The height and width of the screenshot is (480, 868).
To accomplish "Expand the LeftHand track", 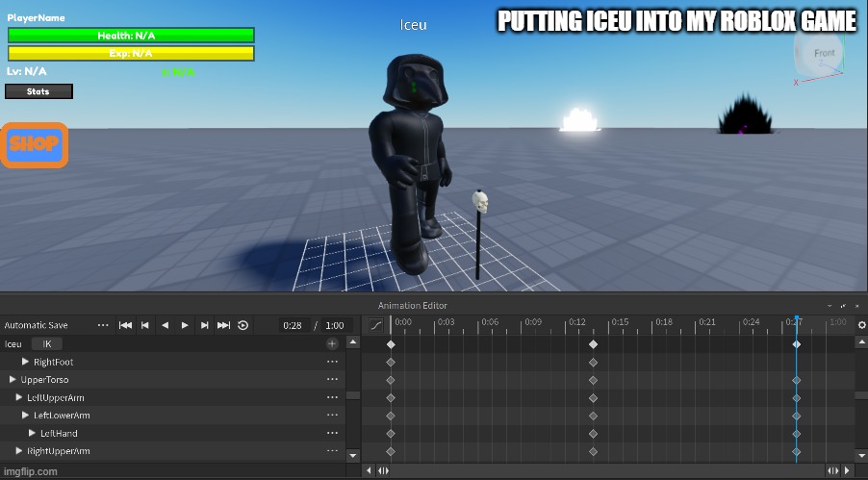I will pyautogui.click(x=32, y=433).
